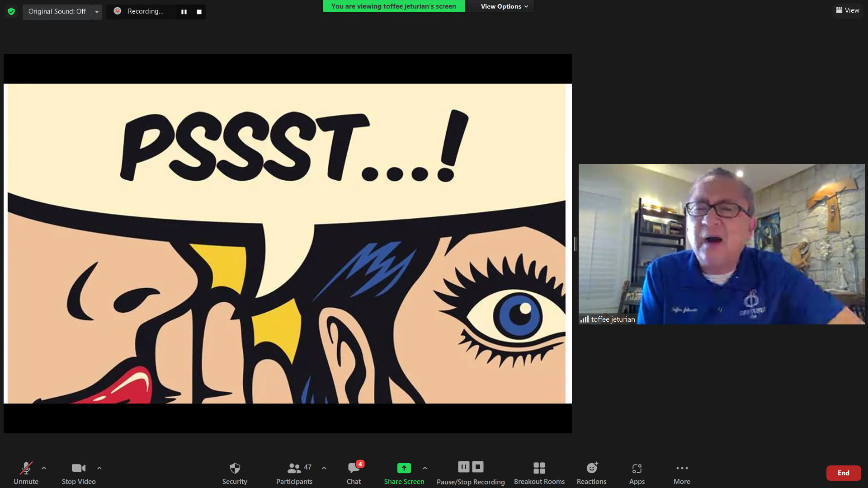This screenshot has height=488, width=868.
Task: Stop recording from bottom toolbar
Action: click(x=478, y=467)
